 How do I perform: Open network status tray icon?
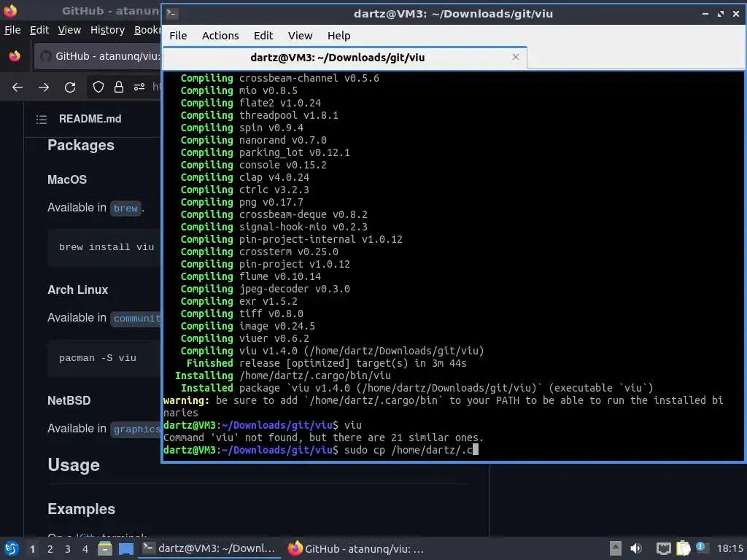(663, 548)
